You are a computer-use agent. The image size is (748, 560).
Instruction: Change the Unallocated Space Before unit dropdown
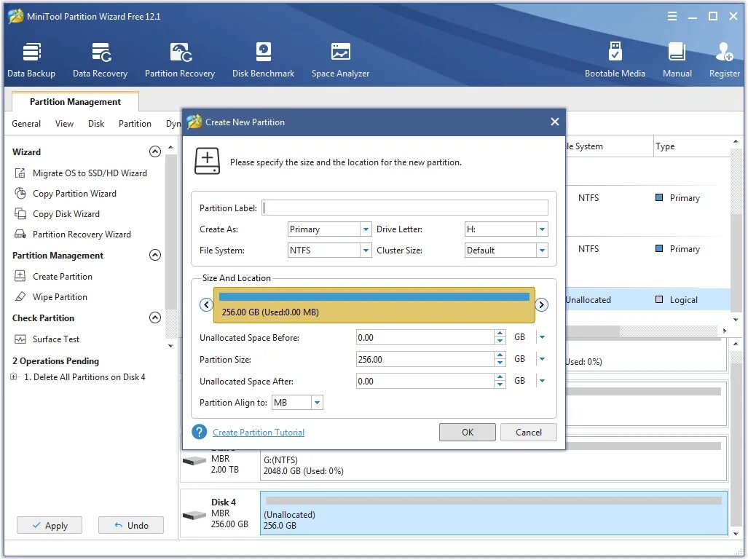pos(542,337)
